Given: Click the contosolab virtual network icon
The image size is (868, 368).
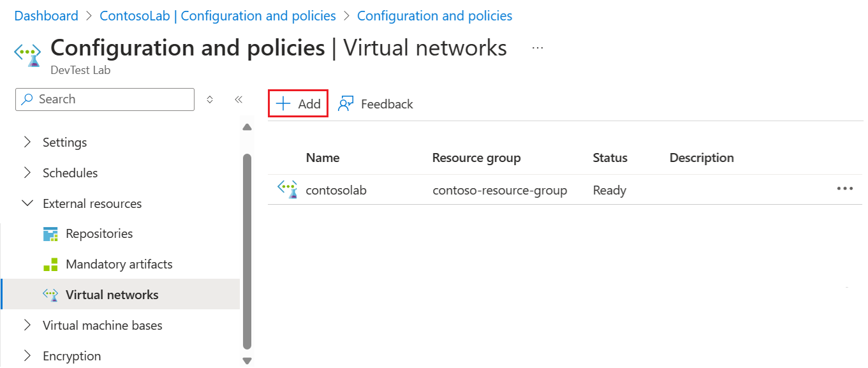Looking at the screenshot, I should 288,189.
